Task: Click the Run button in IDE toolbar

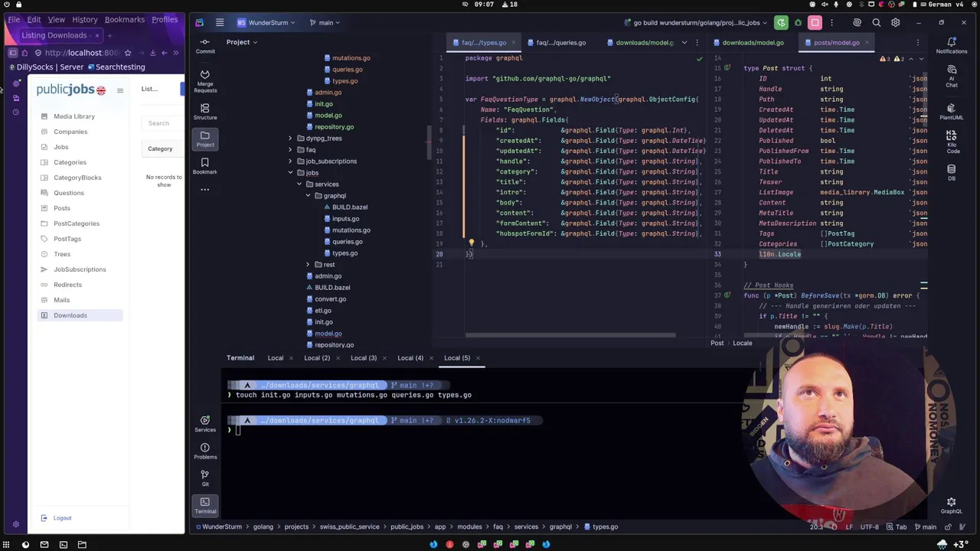Action: (780, 23)
